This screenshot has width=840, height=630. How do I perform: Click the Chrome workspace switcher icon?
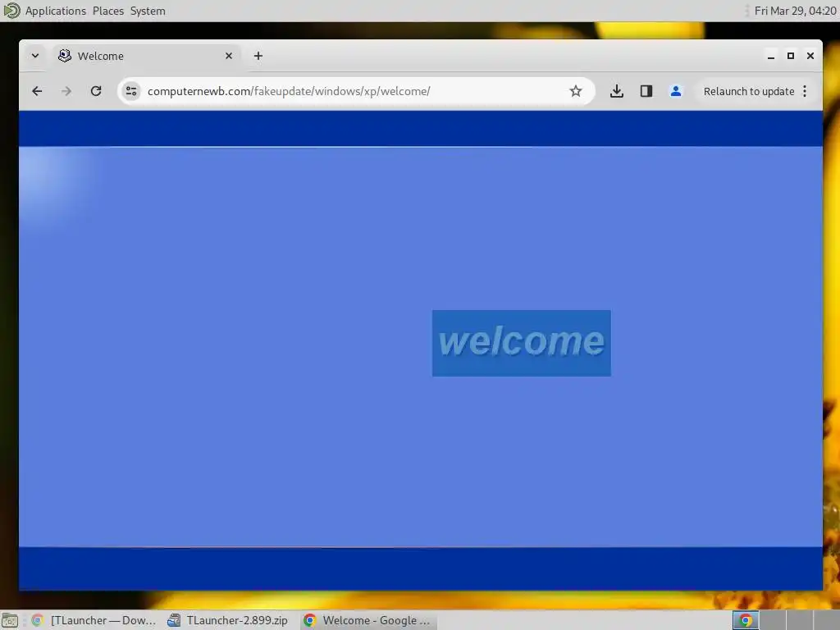[x=745, y=620]
